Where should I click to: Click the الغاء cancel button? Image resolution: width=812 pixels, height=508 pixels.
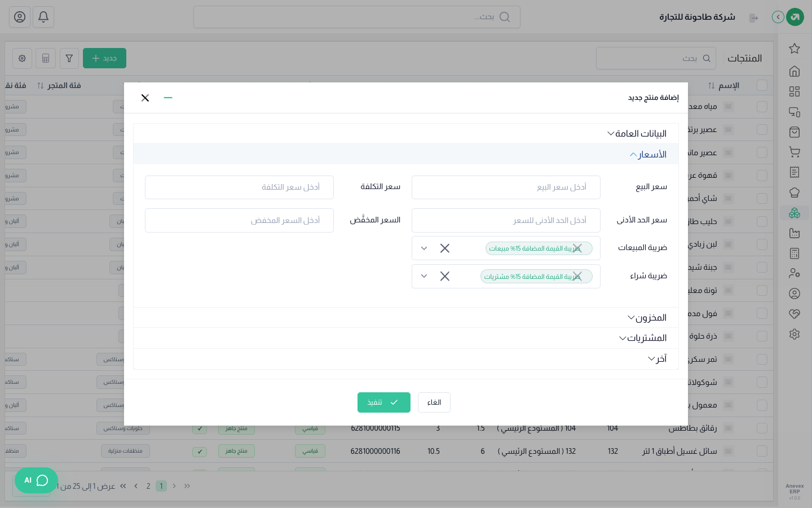[434, 402]
